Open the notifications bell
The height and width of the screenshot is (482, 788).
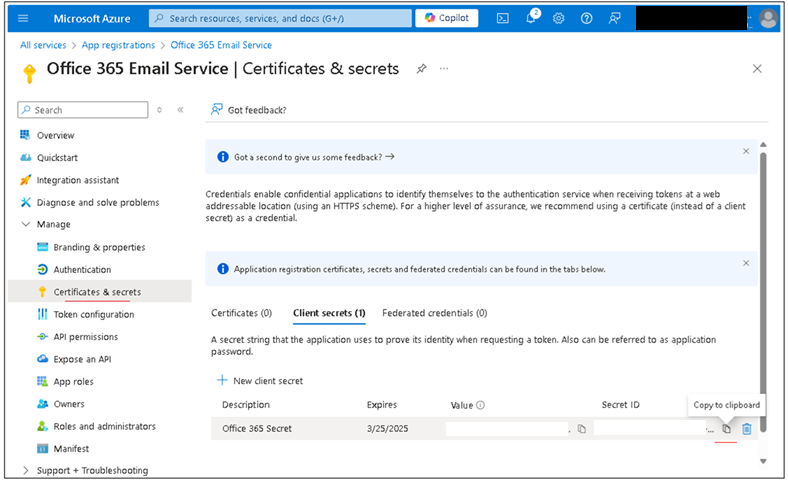531,19
